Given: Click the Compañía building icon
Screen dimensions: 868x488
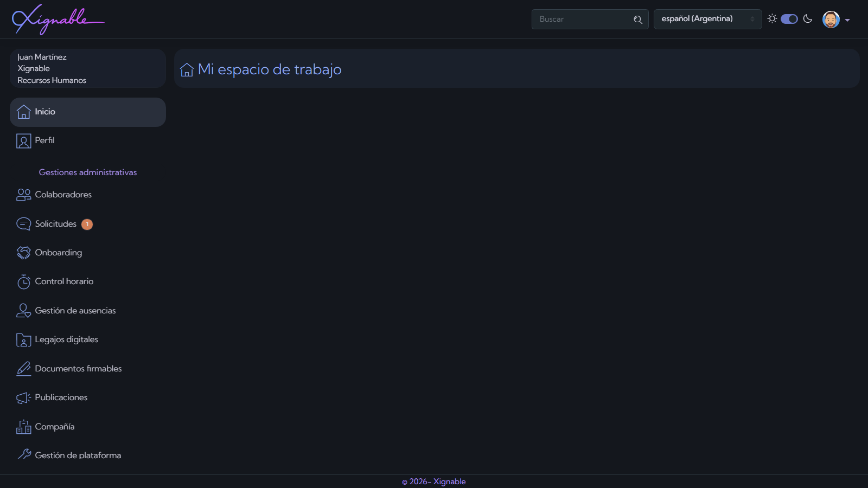Looking at the screenshot, I should tap(23, 426).
